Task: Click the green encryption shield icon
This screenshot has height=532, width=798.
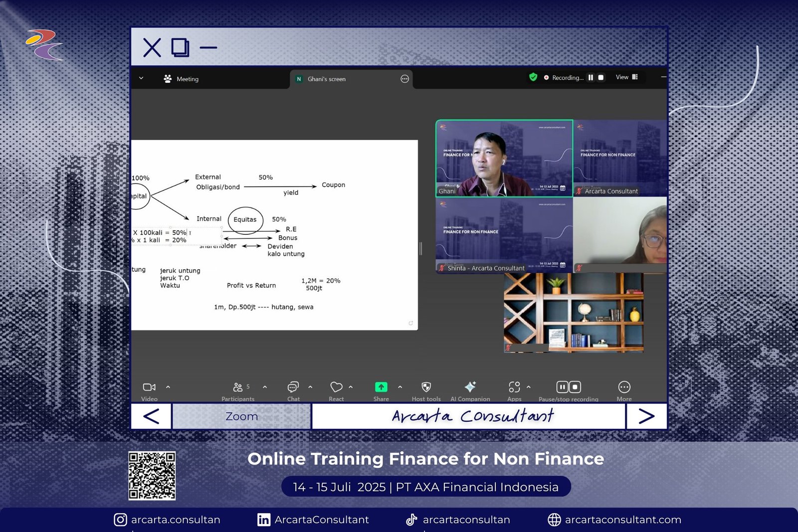Action: click(x=533, y=77)
